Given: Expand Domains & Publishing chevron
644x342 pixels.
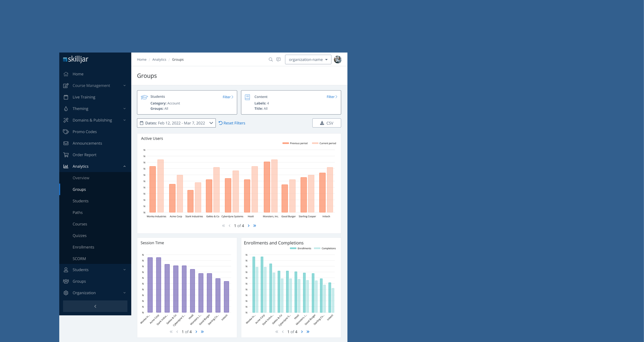Looking at the screenshot, I should pyautogui.click(x=124, y=120).
